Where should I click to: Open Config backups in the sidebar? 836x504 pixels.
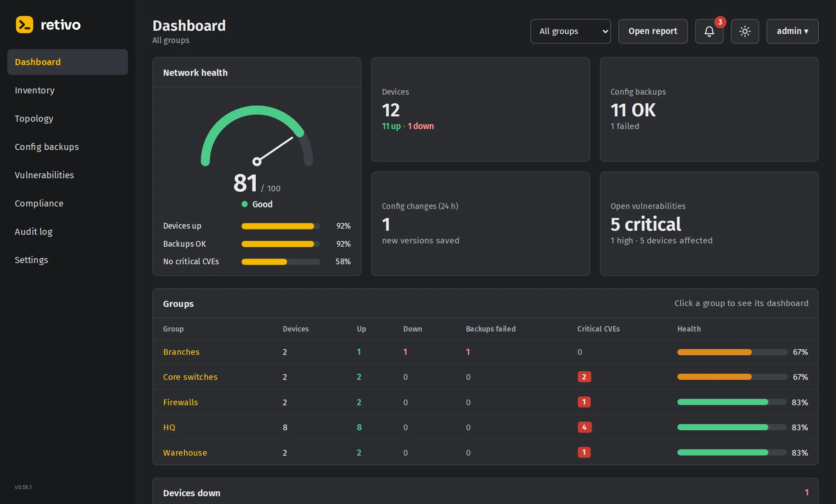(x=68, y=147)
